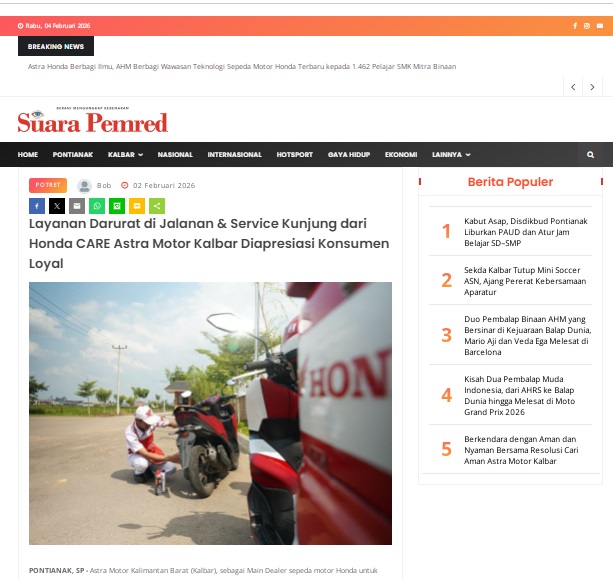Click the light green general share icon
The image size is (613, 579).
157,206
